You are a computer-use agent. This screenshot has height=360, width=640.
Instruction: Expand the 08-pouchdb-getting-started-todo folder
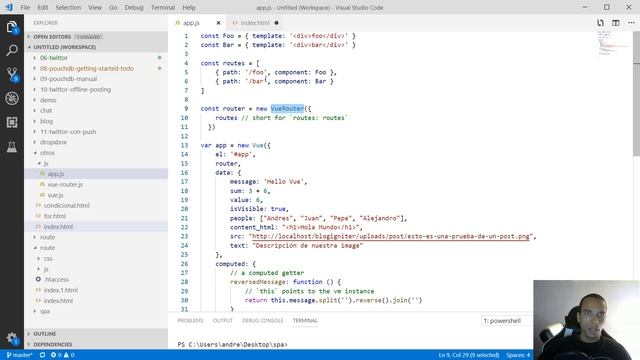coord(96,69)
